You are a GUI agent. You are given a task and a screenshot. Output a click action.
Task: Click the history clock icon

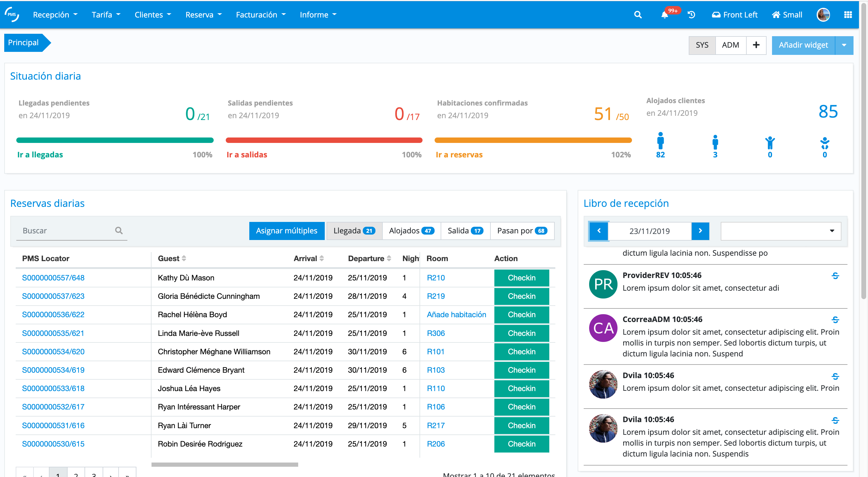click(691, 15)
